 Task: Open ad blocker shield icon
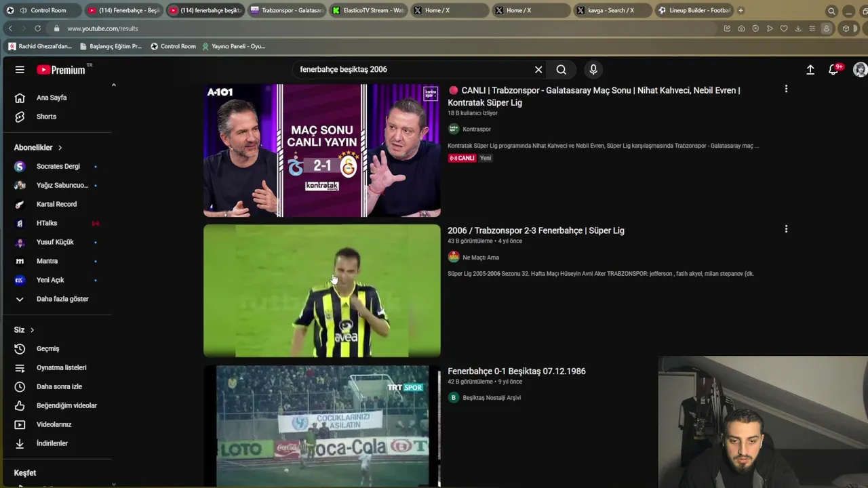coord(755,28)
